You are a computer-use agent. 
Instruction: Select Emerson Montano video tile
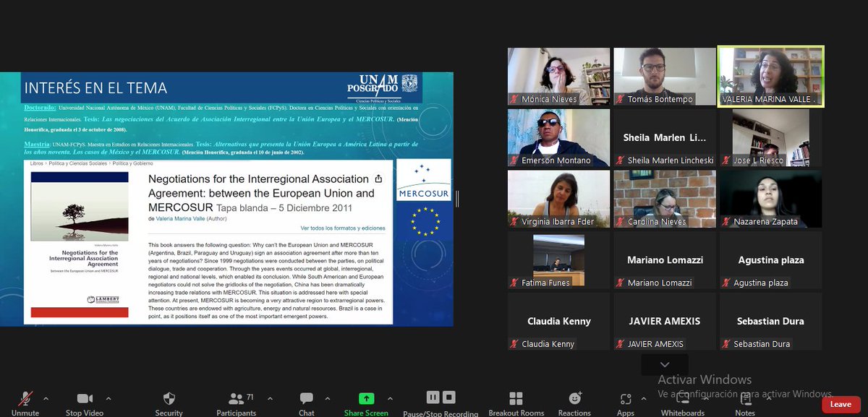[x=558, y=137]
